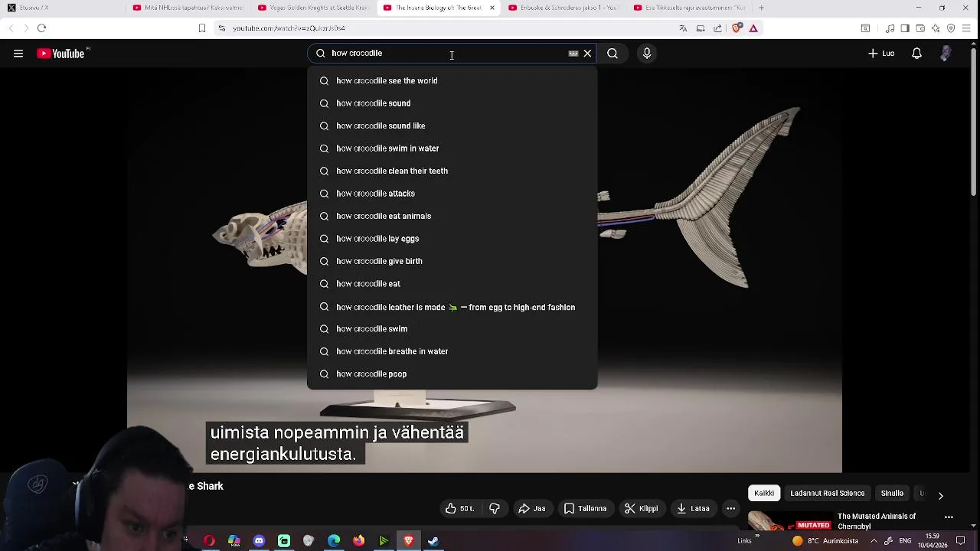Image resolution: width=980 pixels, height=551 pixels.
Task: Pick suggestion 'how crocodile swim in water'
Action: click(452, 148)
